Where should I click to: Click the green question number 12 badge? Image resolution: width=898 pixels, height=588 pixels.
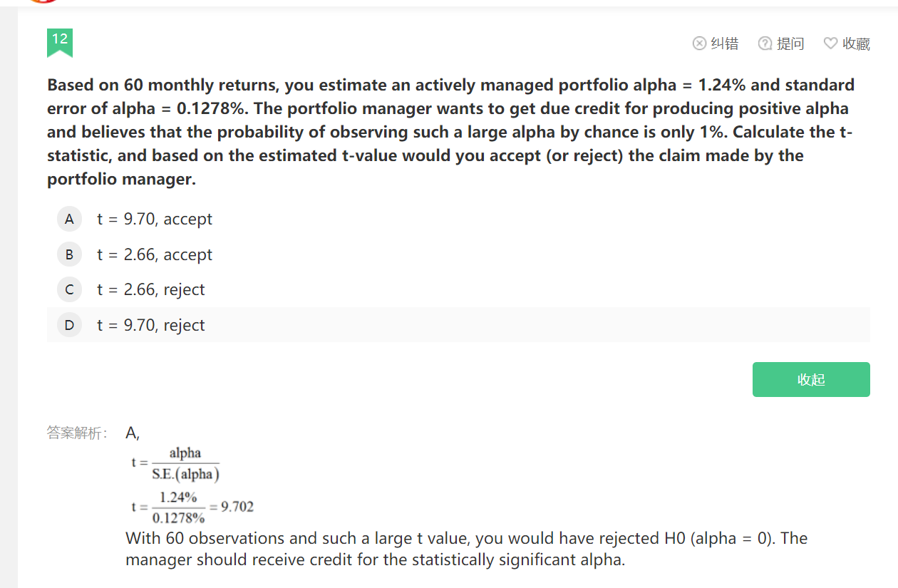[60, 42]
